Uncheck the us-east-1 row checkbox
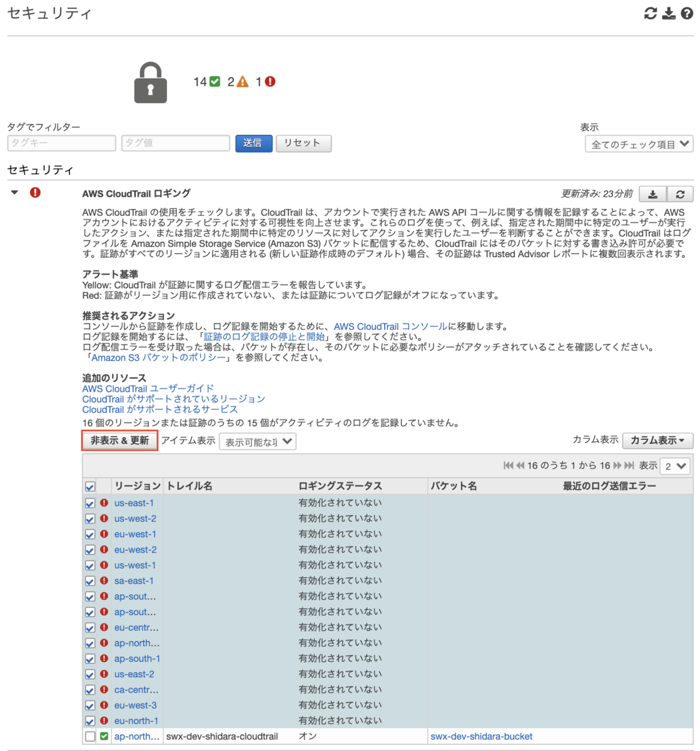Image resolution: width=700 pixels, height=751 pixels. pos(90,503)
